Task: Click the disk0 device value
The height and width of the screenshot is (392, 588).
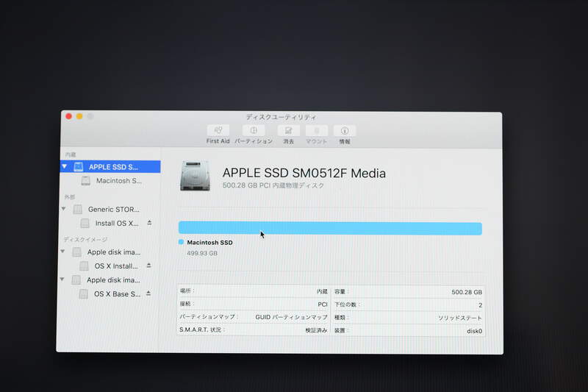Action: tap(474, 331)
